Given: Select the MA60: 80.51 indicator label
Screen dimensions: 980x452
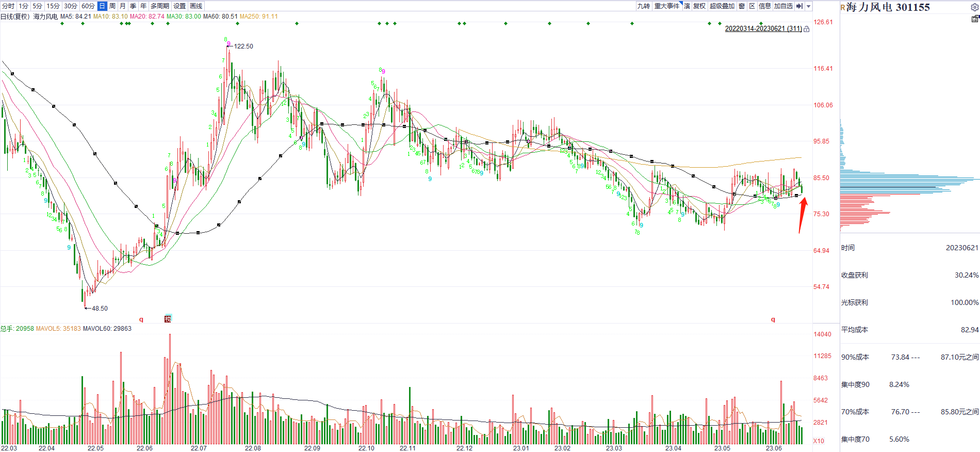Looking at the screenshot, I should [x=220, y=17].
